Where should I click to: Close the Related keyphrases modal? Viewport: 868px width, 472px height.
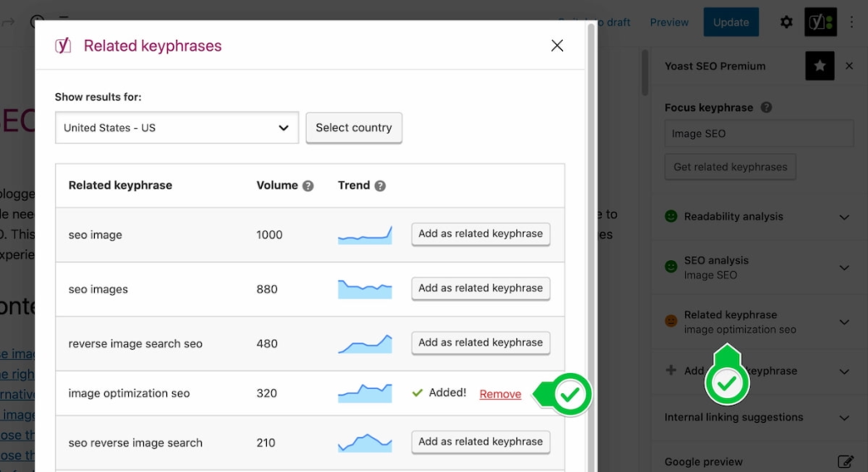pos(557,46)
